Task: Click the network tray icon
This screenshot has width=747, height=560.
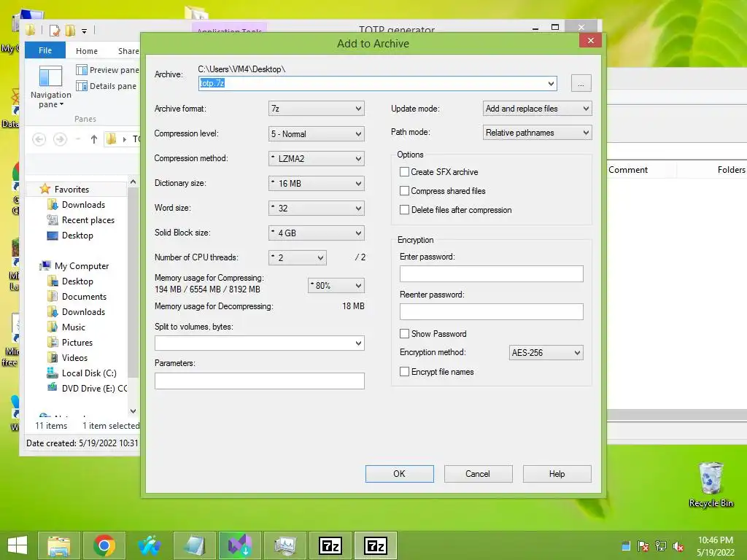Action: [661, 546]
